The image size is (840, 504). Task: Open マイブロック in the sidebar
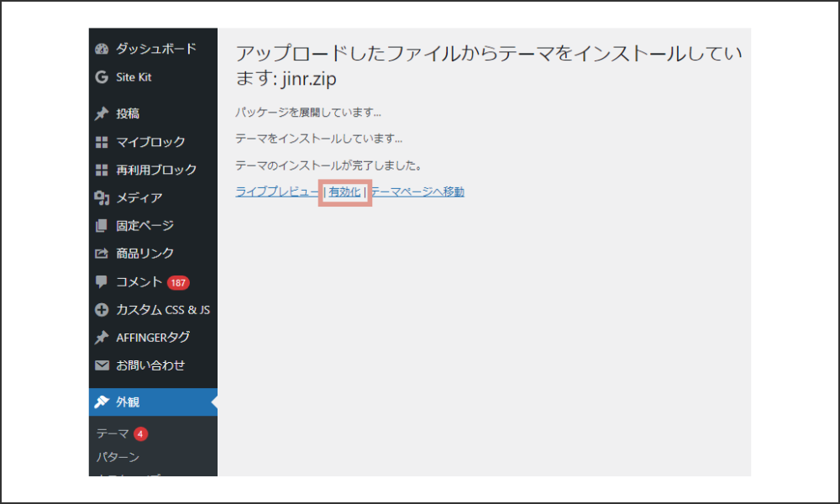150,142
